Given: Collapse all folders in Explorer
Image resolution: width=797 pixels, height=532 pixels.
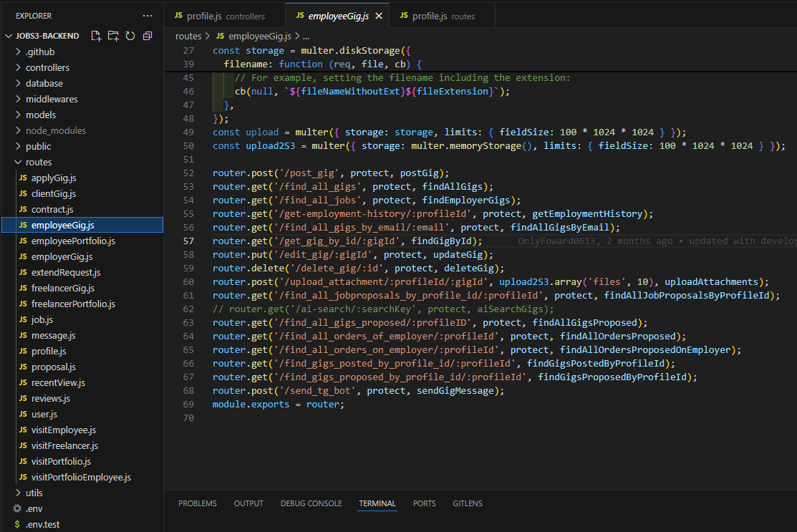Looking at the screenshot, I should coord(148,36).
